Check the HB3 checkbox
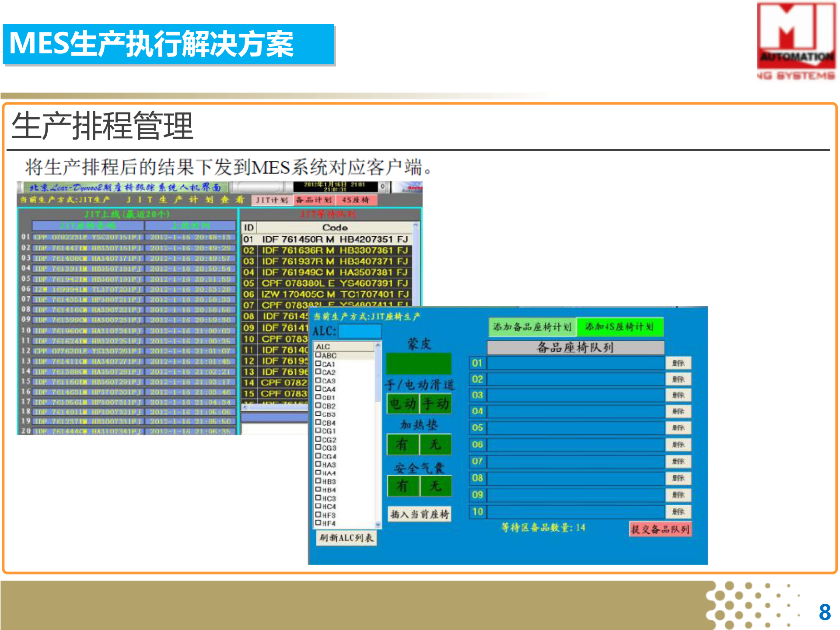 tap(318, 481)
